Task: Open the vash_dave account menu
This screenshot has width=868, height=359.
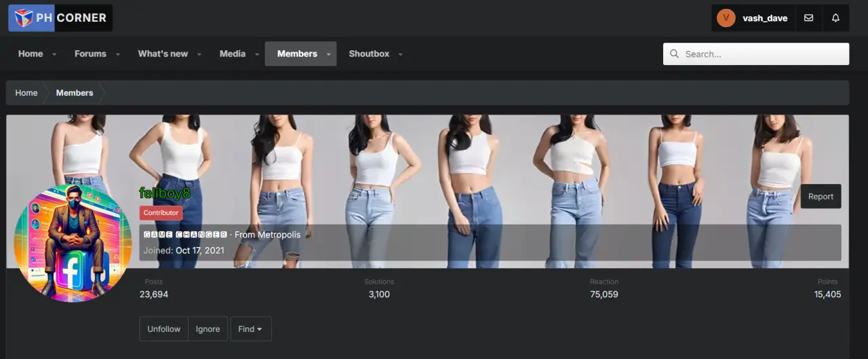Action: coord(753,18)
